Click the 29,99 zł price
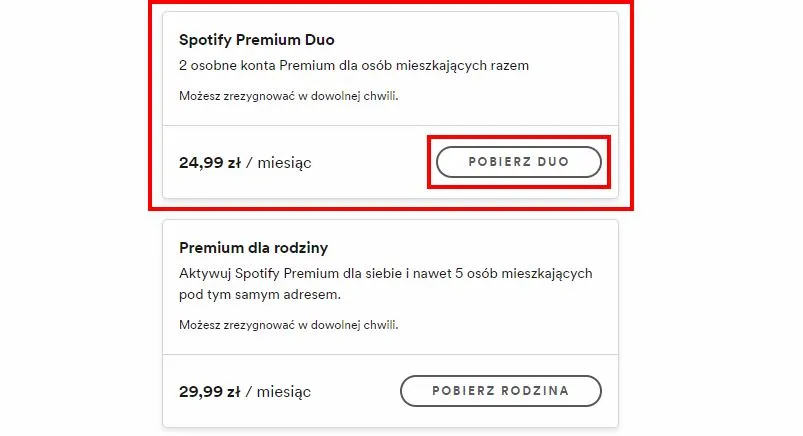 (207, 391)
